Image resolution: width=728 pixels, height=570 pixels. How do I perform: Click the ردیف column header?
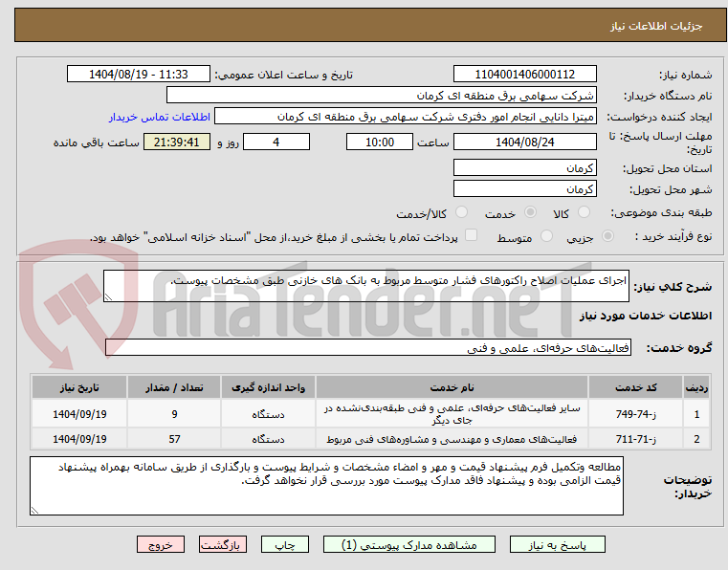point(696,387)
